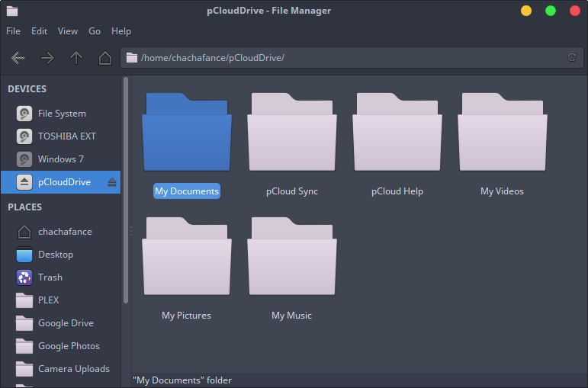Image resolution: width=588 pixels, height=388 pixels.
Task: Eject pCloudDrive using the eject arrow
Action: pyautogui.click(x=112, y=182)
